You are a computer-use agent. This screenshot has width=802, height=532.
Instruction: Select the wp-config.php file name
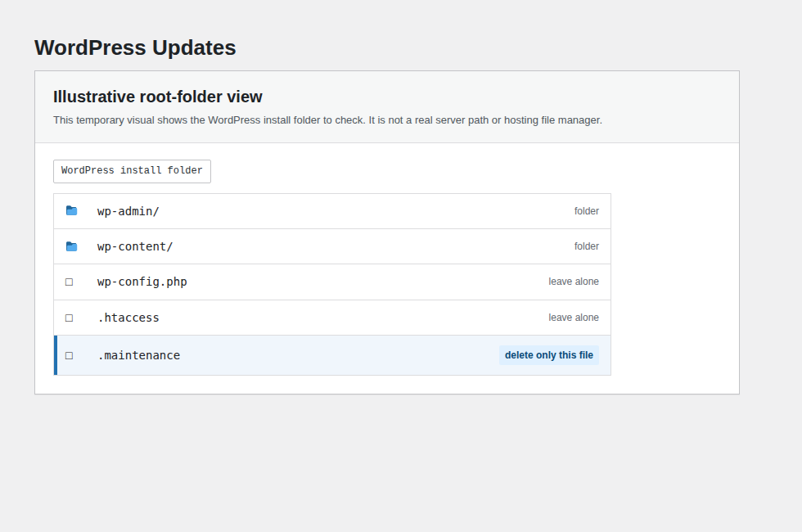142,282
